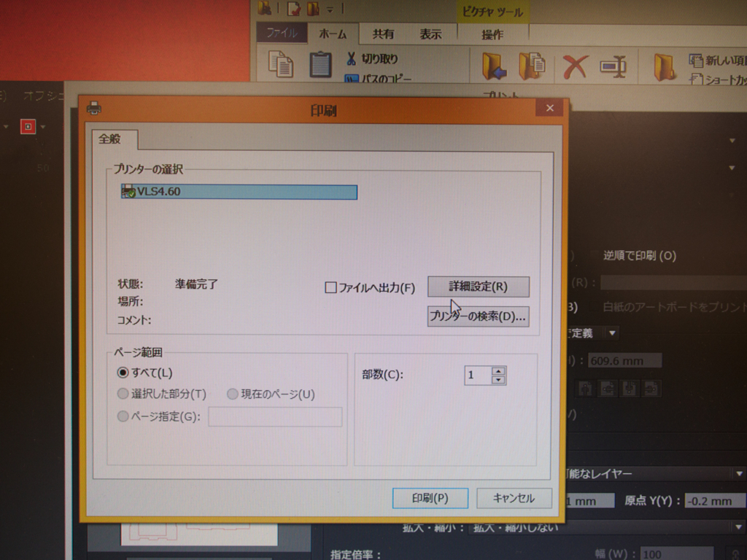The width and height of the screenshot is (747, 560).
Task: Open top dropdown arrow in background dialog
Action: pyautogui.click(x=732, y=141)
